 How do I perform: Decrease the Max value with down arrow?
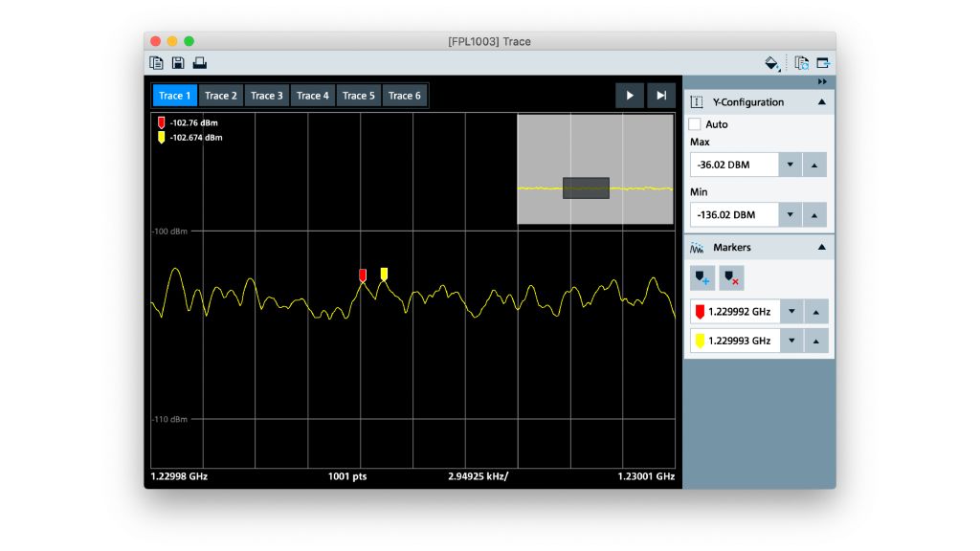791,165
